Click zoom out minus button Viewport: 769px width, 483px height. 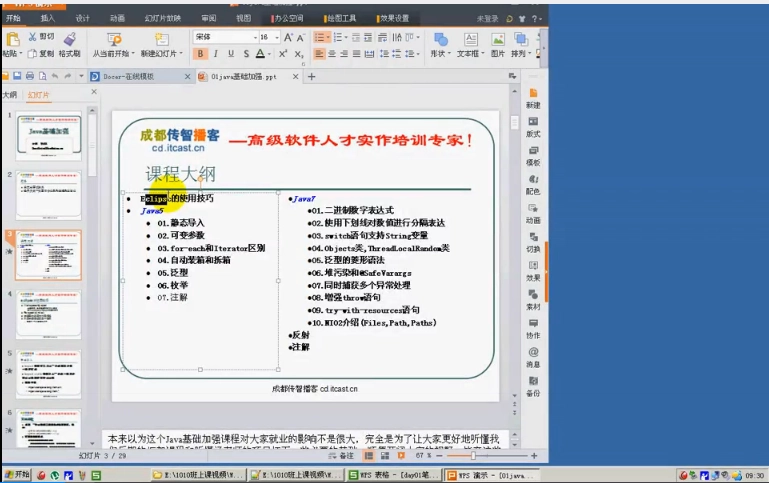[439, 456]
